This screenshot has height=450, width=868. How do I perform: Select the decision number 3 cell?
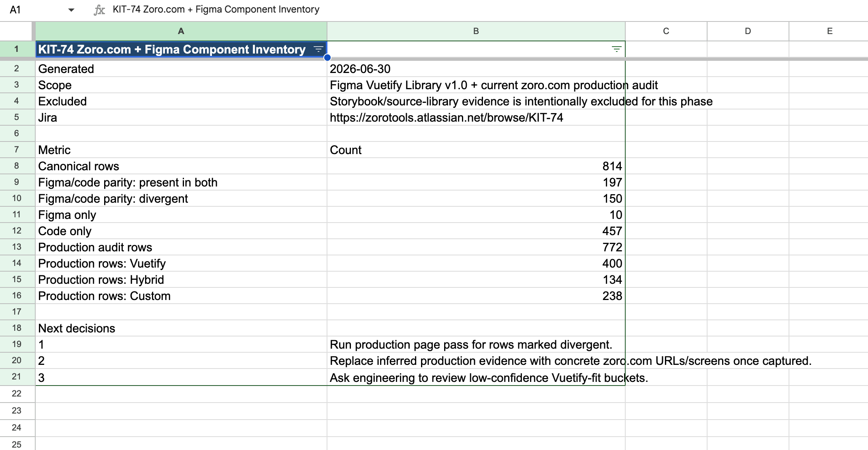pos(181,377)
